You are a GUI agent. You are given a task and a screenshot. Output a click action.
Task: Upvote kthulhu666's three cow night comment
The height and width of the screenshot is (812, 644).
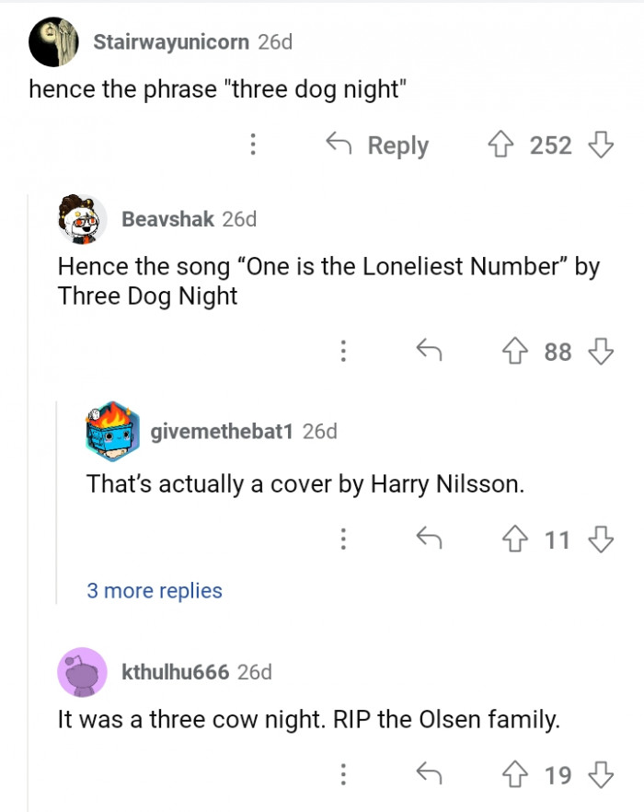tap(517, 776)
